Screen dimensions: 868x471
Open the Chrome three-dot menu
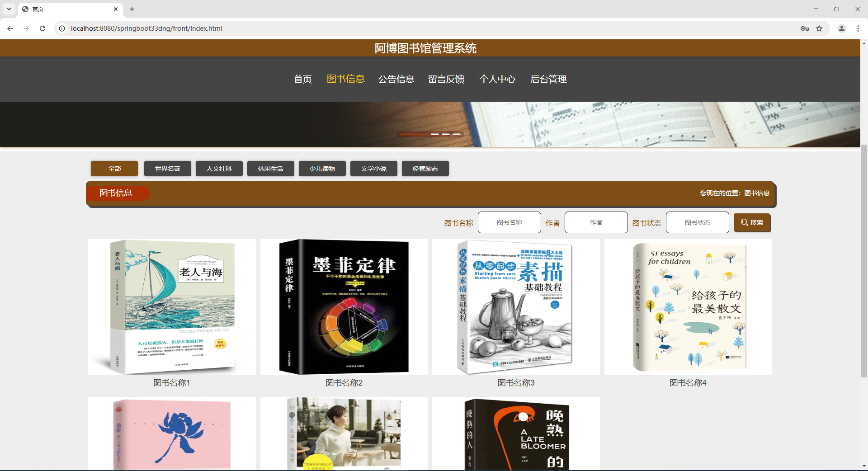point(858,28)
